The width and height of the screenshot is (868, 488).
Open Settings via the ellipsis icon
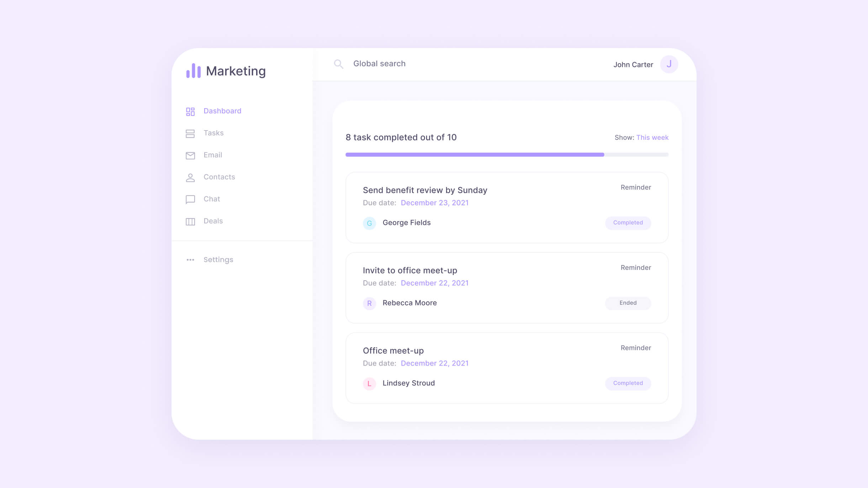[190, 260]
